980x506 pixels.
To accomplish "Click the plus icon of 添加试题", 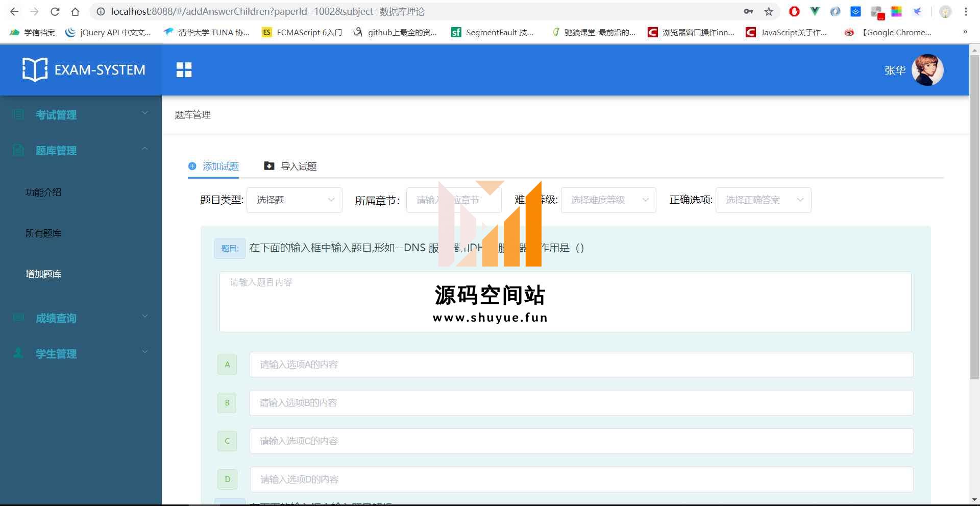I will point(192,166).
